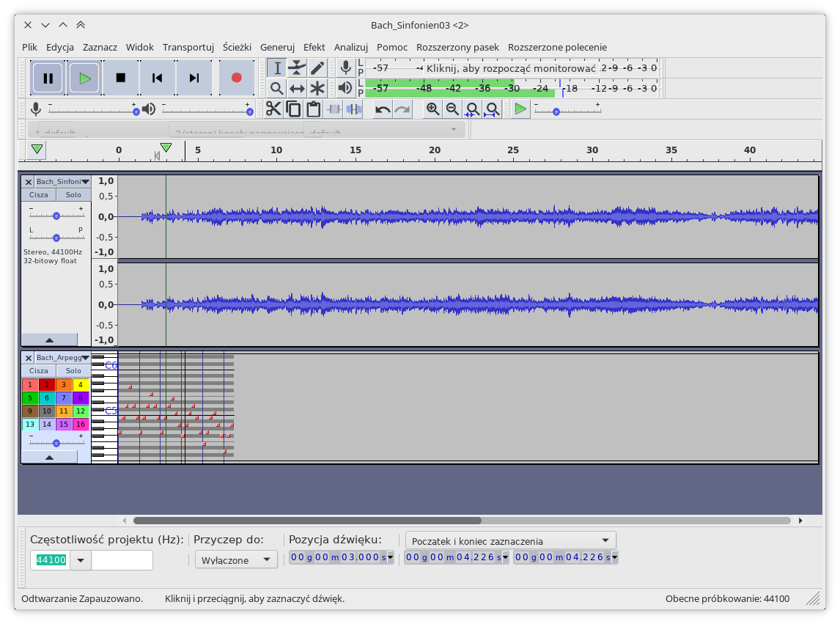Collapse the Bach_Arpegg MIDI track
This screenshot has height=624, width=840.
(x=49, y=458)
